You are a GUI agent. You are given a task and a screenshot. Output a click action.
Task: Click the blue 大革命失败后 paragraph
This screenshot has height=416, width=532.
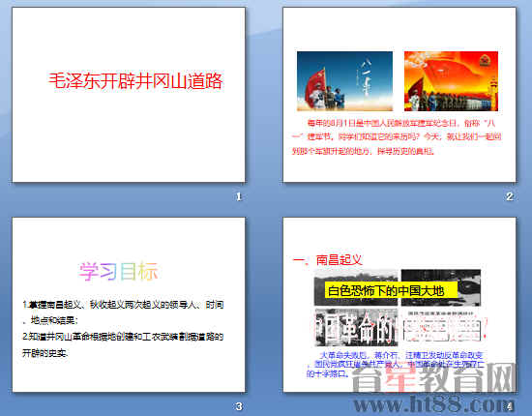pyautogui.click(x=395, y=365)
